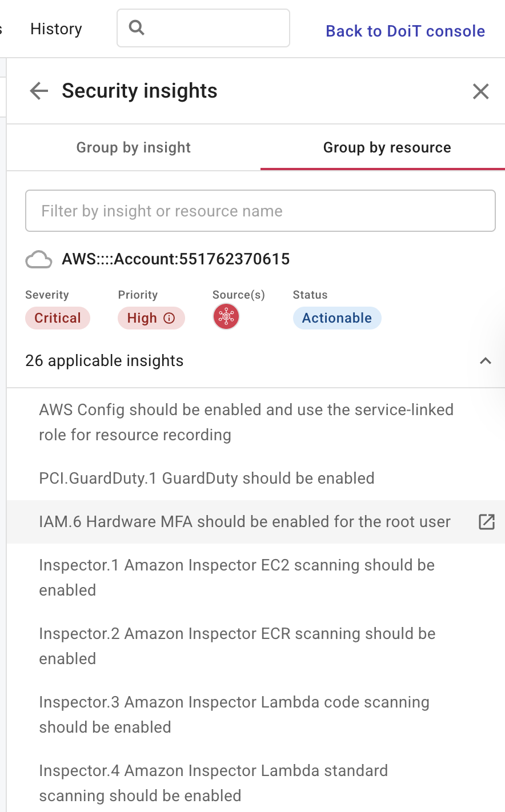The width and height of the screenshot is (505, 812).
Task: Click the filter by insight field
Action: (x=260, y=210)
